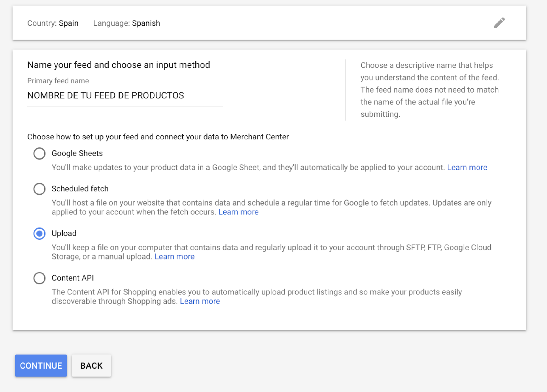Click the 'Name your feed and choose an input method' heading
The height and width of the screenshot is (392, 547).
(x=119, y=65)
